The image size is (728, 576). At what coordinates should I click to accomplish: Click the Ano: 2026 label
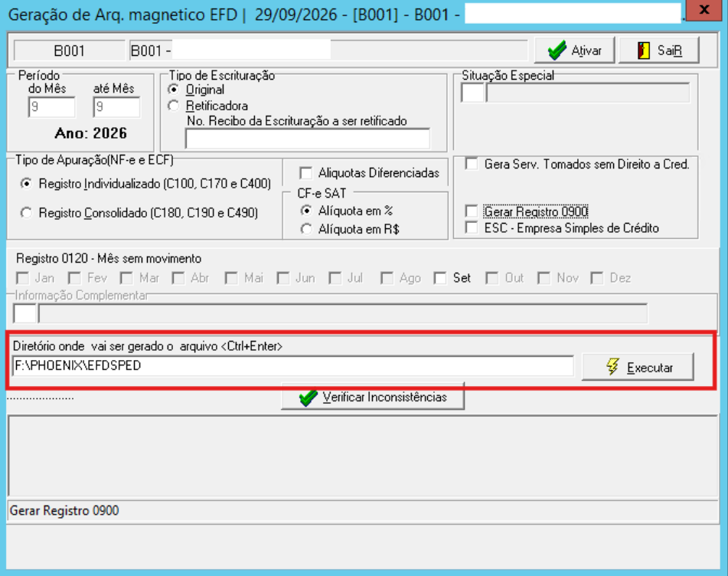point(91,133)
